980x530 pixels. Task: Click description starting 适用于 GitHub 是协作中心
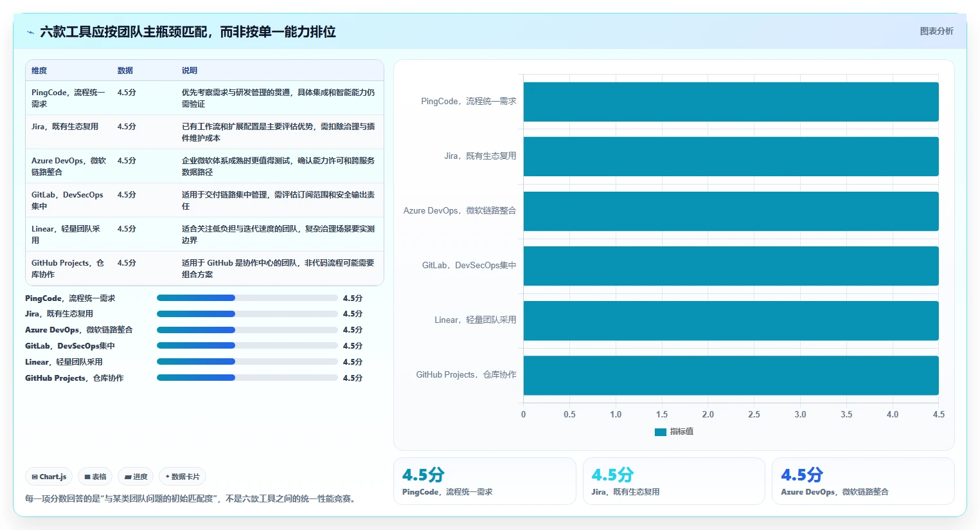tap(278, 268)
